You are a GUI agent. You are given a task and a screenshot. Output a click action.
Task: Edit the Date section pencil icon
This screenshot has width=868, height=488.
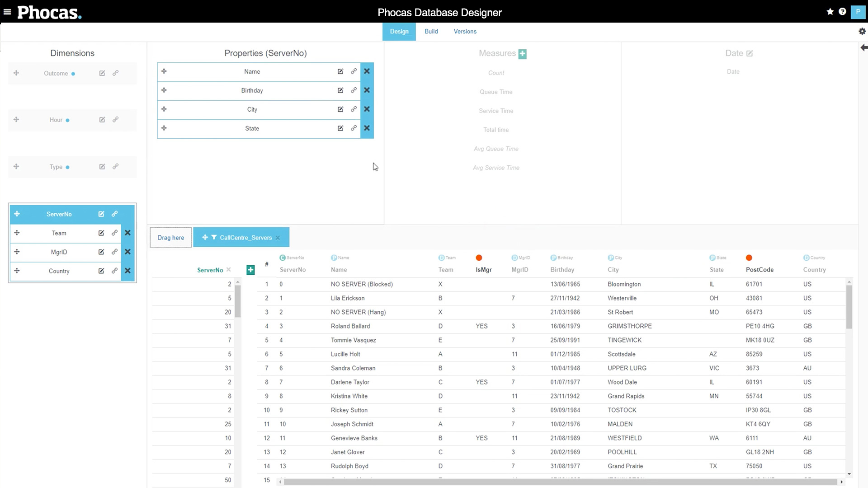[x=750, y=53]
